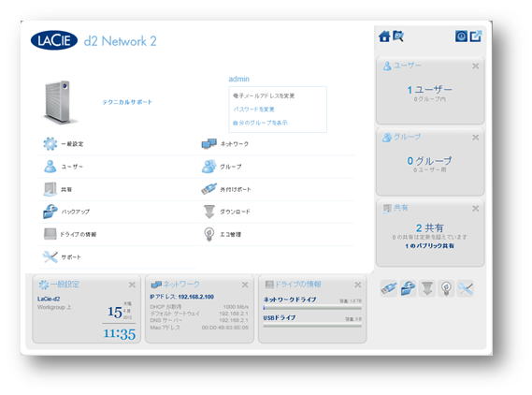532x395 pixels.
Task: Select the ネットワーク menu label
Action: click(235, 144)
